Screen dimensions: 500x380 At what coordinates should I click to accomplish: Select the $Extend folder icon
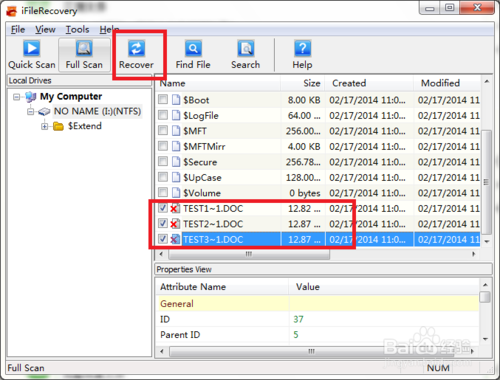[58, 126]
